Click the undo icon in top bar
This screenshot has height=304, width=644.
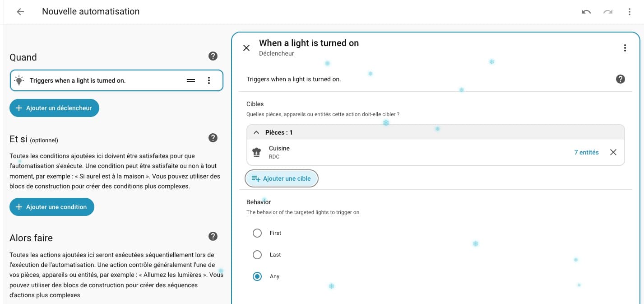click(x=586, y=12)
